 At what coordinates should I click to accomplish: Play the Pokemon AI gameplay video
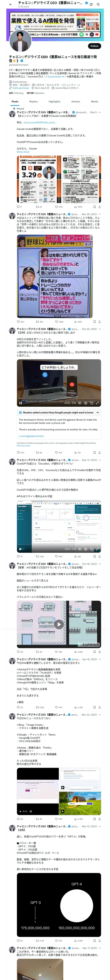click(x=59, y=624)
